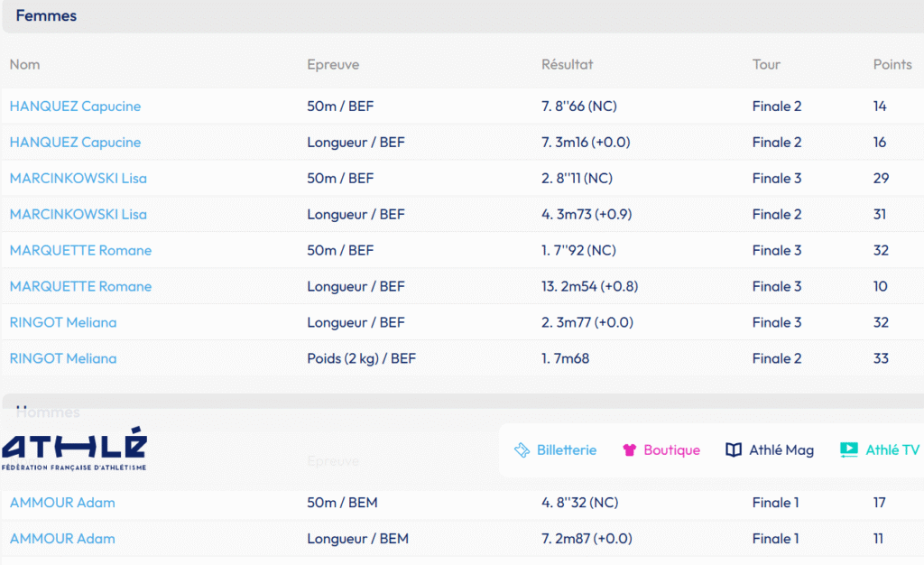
Task: Open HANQUEZ Capucine link in 50m row
Action: (75, 107)
